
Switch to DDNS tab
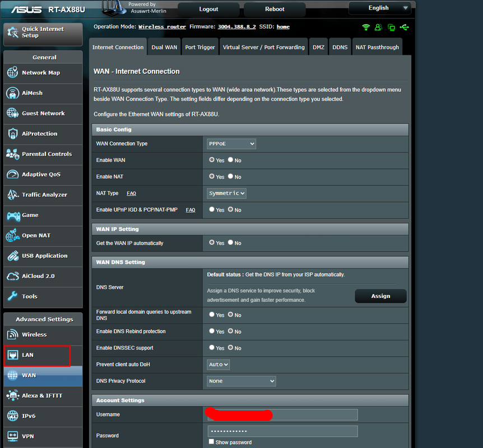[340, 47]
